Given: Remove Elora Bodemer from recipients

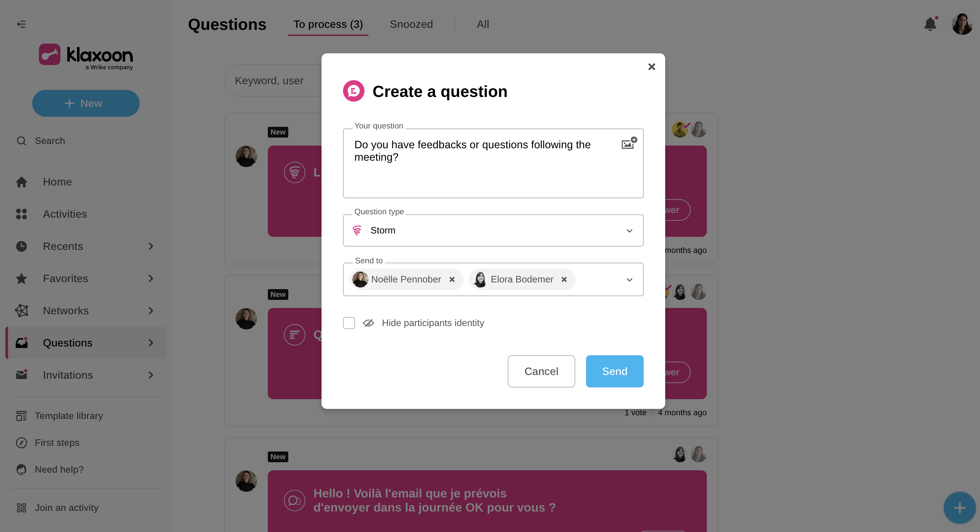Looking at the screenshot, I should pos(564,279).
